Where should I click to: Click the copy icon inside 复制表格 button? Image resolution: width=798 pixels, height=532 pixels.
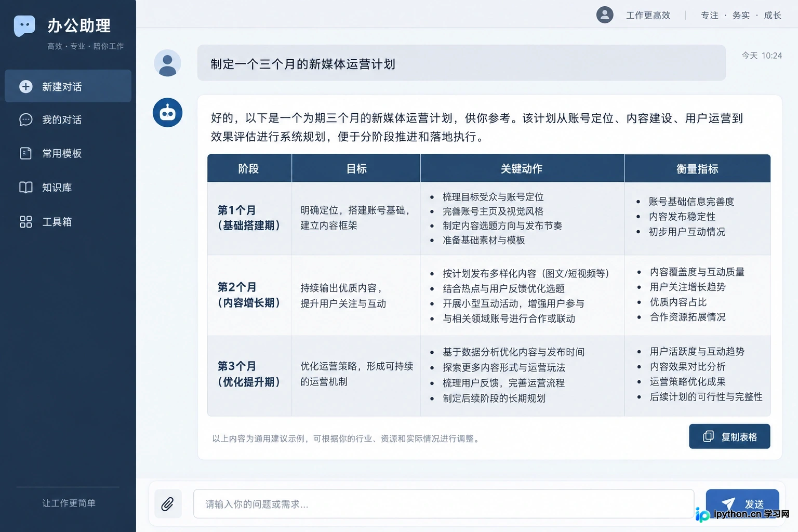708,436
